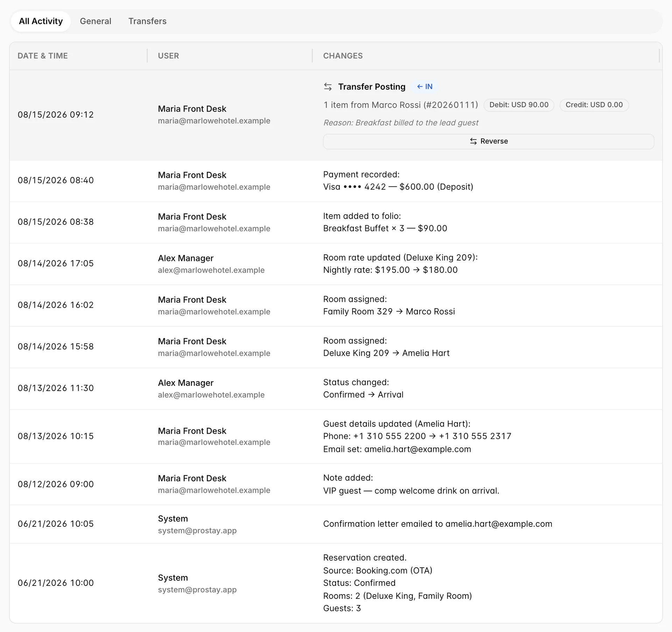The width and height of the screenshot is (672, 632).
Task: Click 'Family Room 329 → Marco Rossi'
Action: tap(389, 312)
